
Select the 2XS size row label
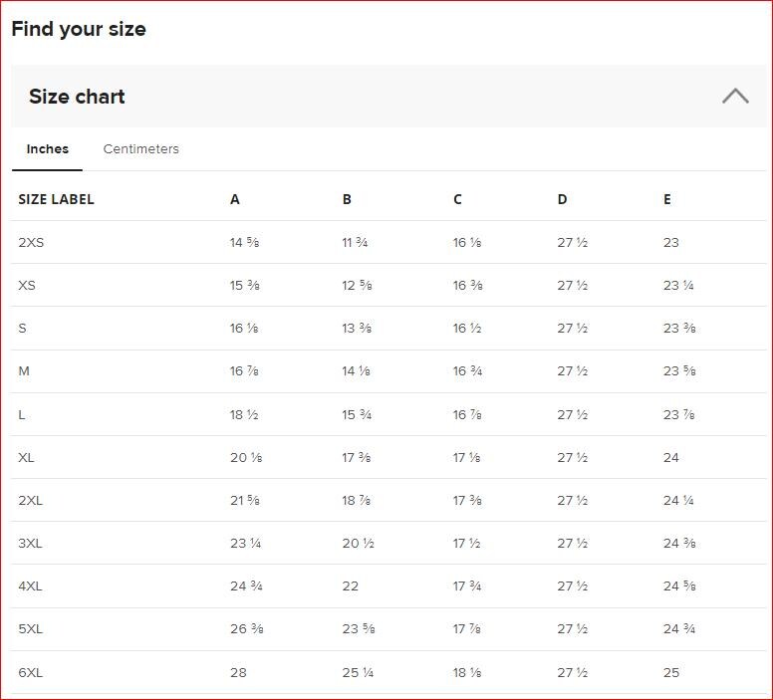(x=31, y=242)
